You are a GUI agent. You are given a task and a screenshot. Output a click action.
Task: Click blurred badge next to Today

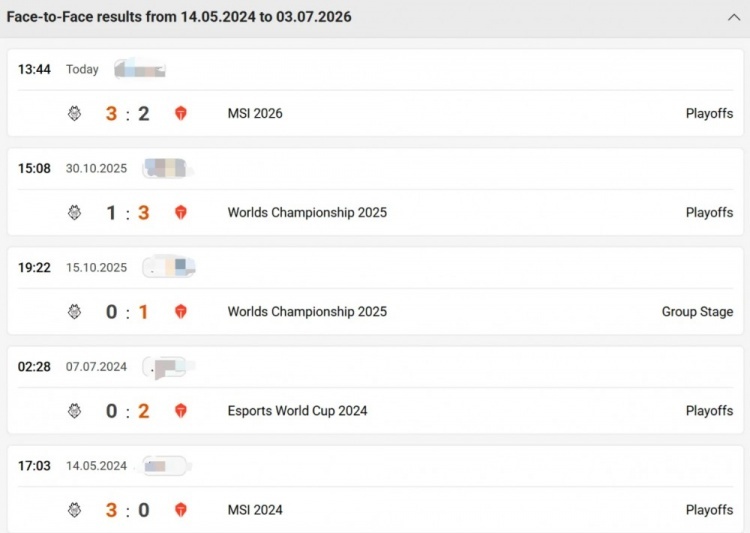(x=140, y=69)
